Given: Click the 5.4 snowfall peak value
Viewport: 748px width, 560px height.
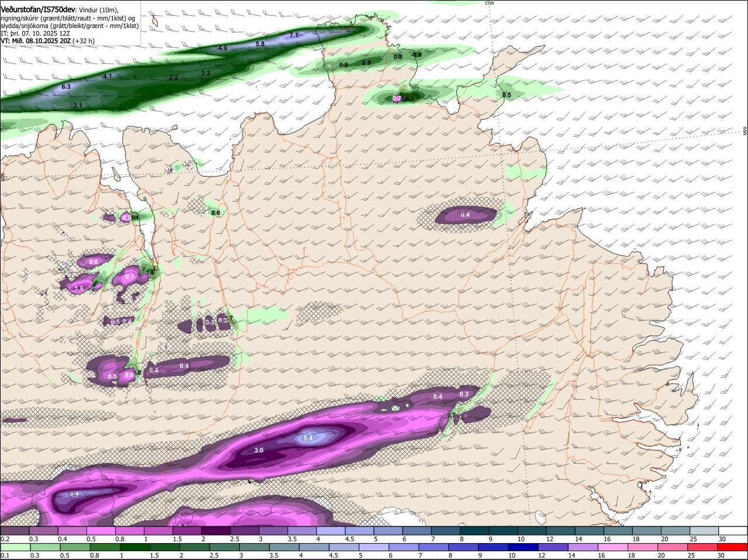Looking at the screenshot, I should 309,438.
